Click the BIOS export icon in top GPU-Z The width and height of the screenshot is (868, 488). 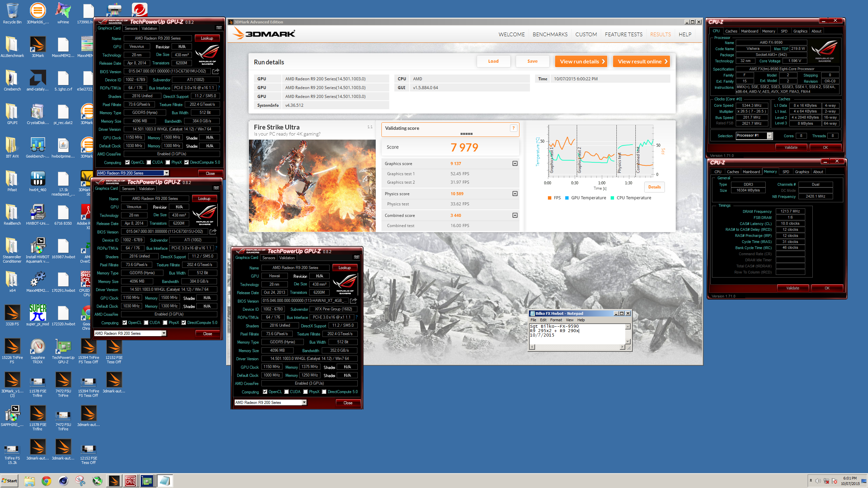tap(216, 71)
